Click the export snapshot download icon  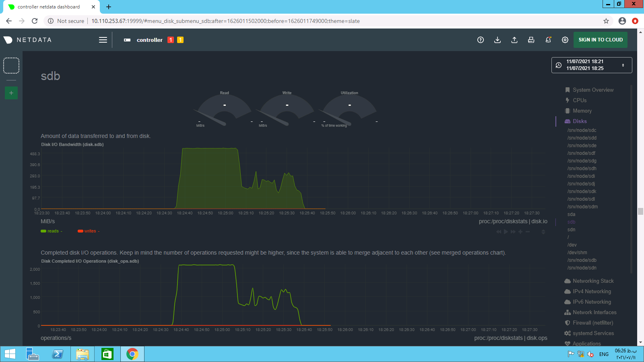coord(497,40)
